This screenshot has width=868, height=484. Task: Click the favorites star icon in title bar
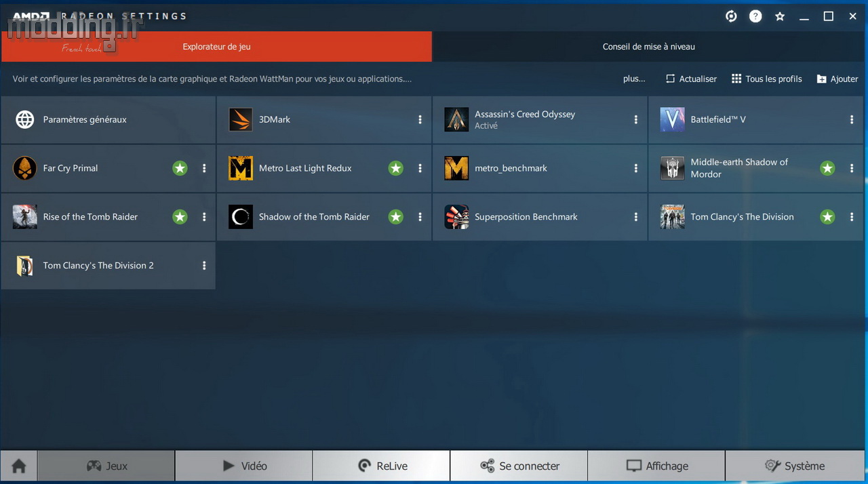pyautogui.click(x=780, y=16)
